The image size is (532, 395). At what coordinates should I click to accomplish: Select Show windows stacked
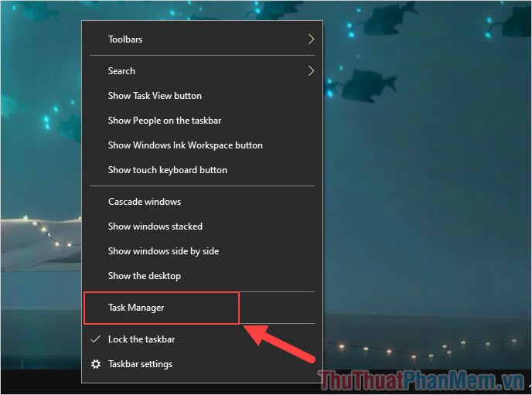point(202,226)
